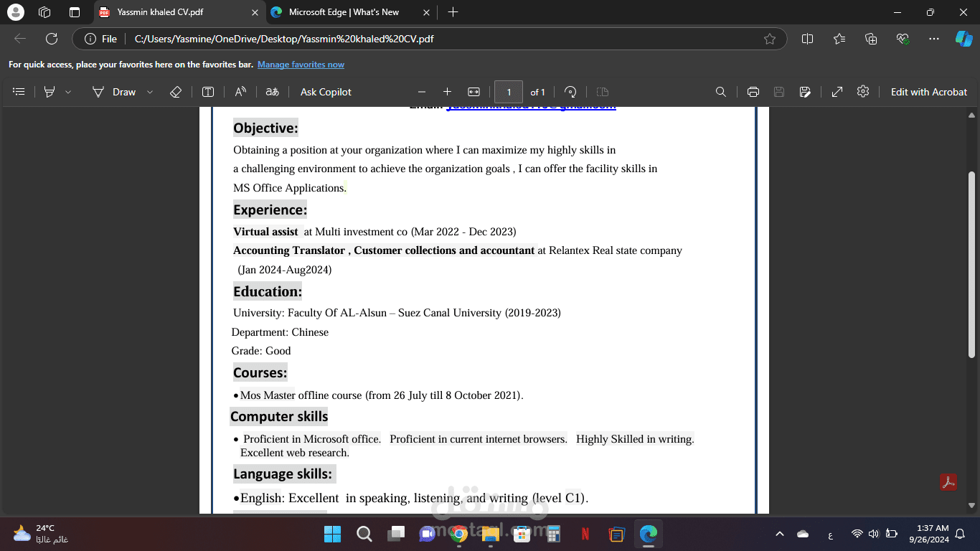The height and width of the screenshot is (551, 980).
Task: Toggle Fit to width view
Action: 473,92
